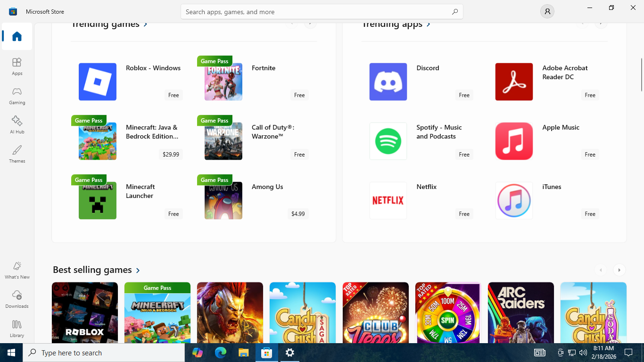This screenshot has width=644, height=362.
Task: Click the Free button for Netflix
Action: (x=464, y=214)
